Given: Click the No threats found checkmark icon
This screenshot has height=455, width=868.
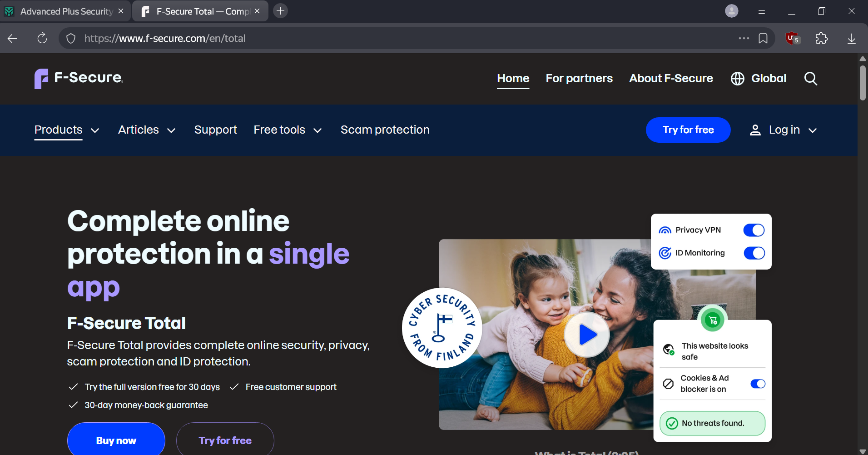Looking at the screenshot, I should (672, 424).
